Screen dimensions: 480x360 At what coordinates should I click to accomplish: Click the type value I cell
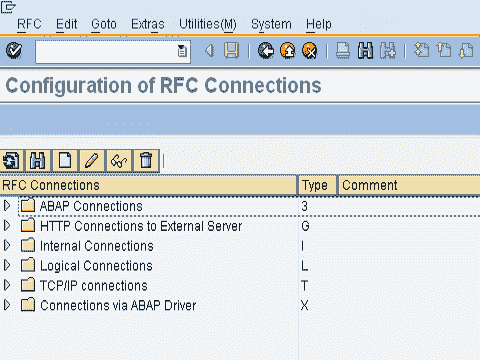pos(303,246)
